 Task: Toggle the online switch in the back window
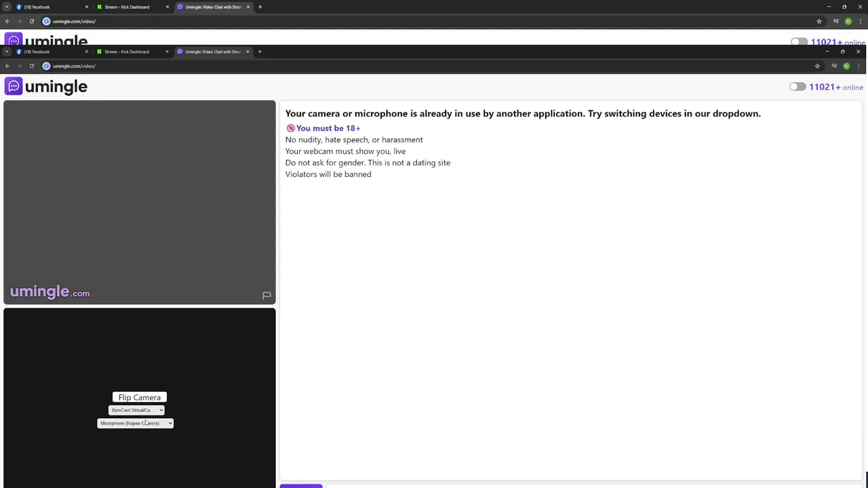coord(799,41)
